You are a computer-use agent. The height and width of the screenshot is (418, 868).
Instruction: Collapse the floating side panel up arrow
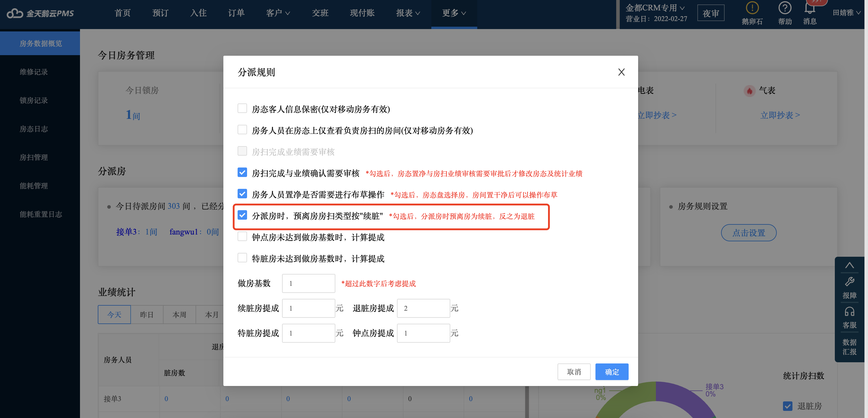tap(849, 265)
